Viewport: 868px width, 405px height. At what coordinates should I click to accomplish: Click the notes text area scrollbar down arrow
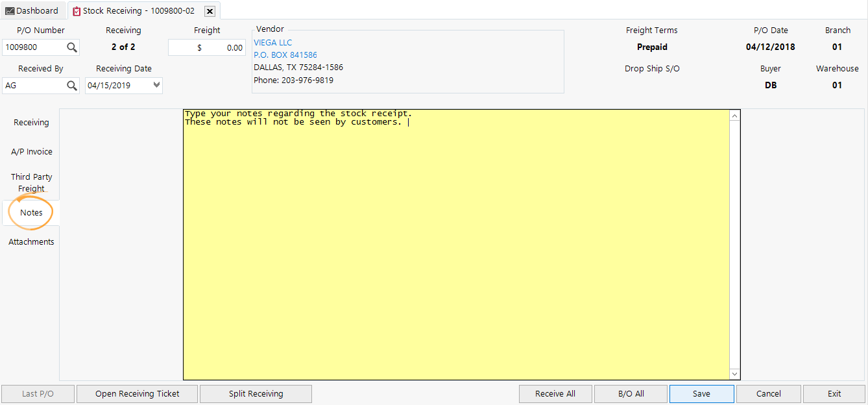(x=734, y=374)
